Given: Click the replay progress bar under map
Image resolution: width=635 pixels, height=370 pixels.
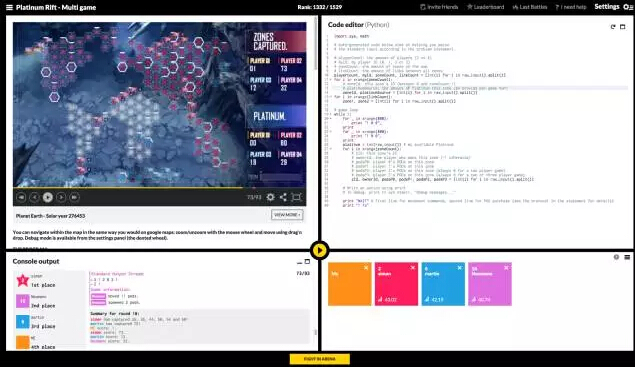Looking at the screenshot, I should coord(160,188).
